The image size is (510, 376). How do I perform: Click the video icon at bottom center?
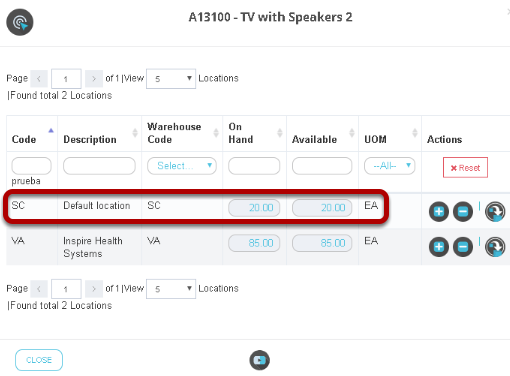260,360
